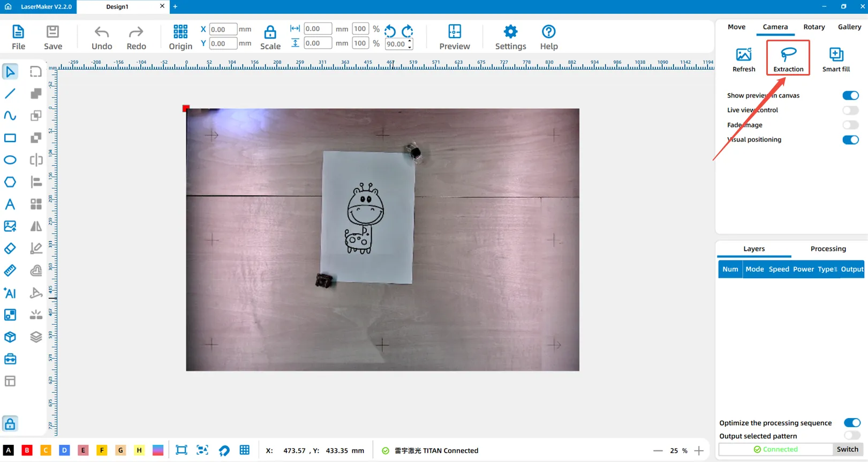Click the X coordinate input field
The image size is (868, 462).
pyautogui.click(x=223, y=29)
